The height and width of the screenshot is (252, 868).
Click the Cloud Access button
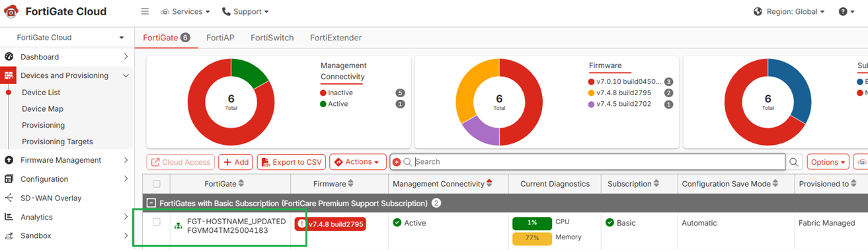[180, 162]
